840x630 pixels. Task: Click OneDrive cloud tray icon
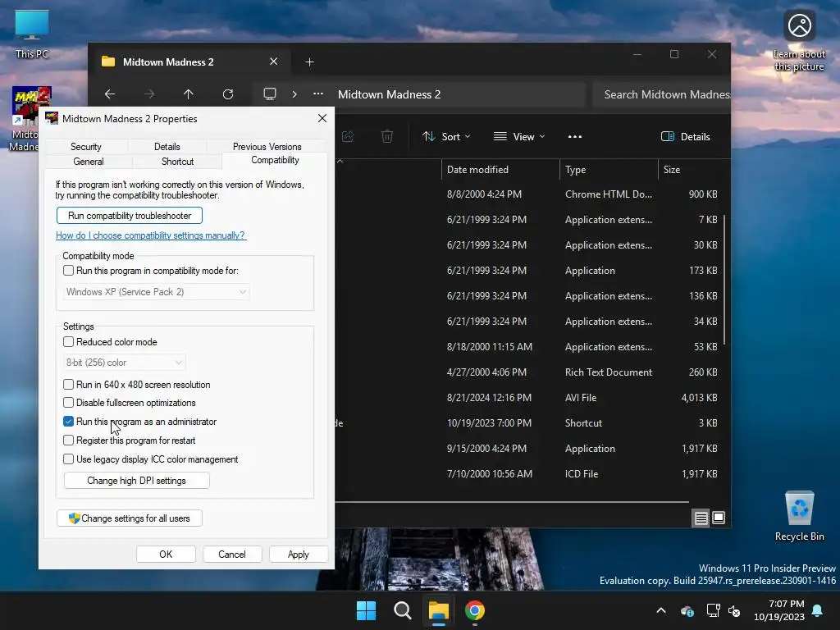click(687, 610)
